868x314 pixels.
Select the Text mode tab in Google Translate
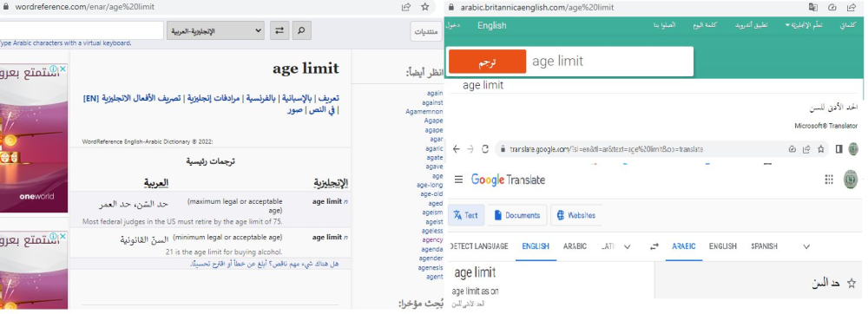[x=466, y=215]
